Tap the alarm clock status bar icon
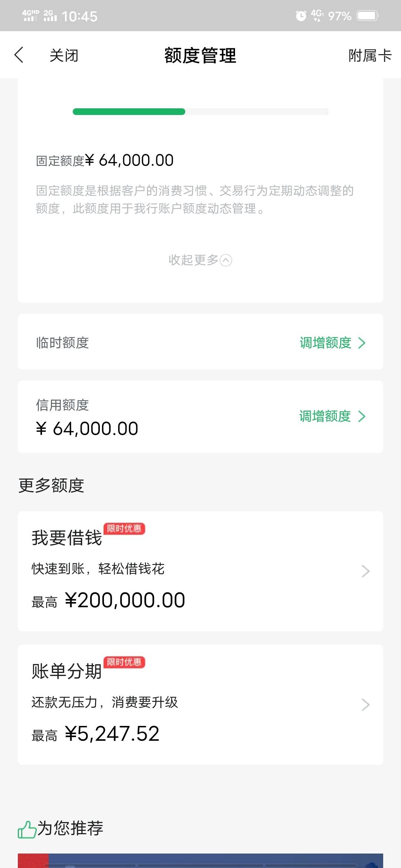The width and height of the screenshot is (401, 868). [x=301, y=16]
